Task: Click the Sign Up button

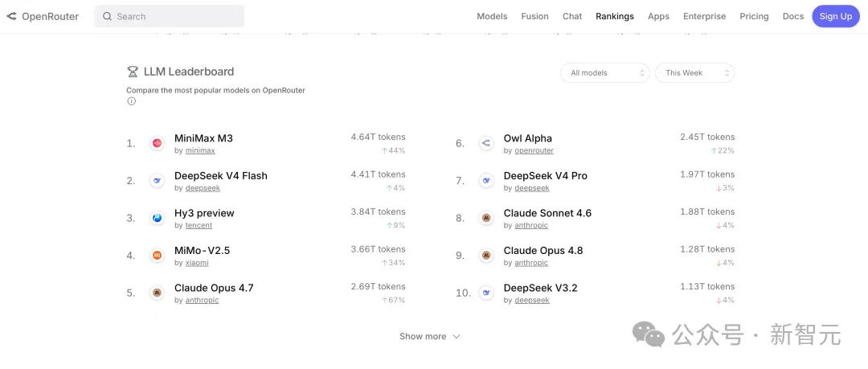Action: point(836,17)
